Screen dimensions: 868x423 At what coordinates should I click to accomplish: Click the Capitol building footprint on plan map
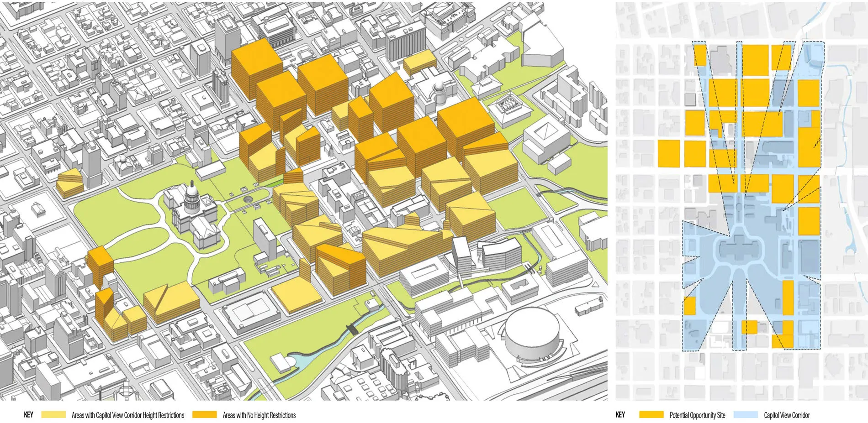[x=741, y=250]
